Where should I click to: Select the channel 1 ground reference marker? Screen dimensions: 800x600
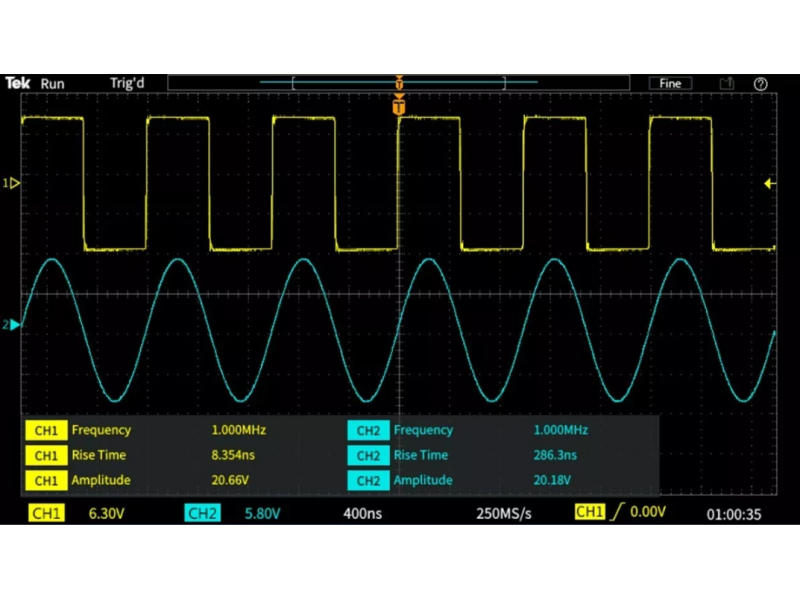[x=13, y=184]
